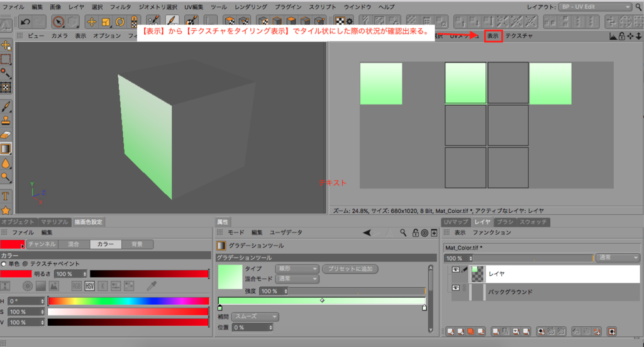Select the gradient tool in left palette
This screenshot has height=347, width=644.
(6, 149)
